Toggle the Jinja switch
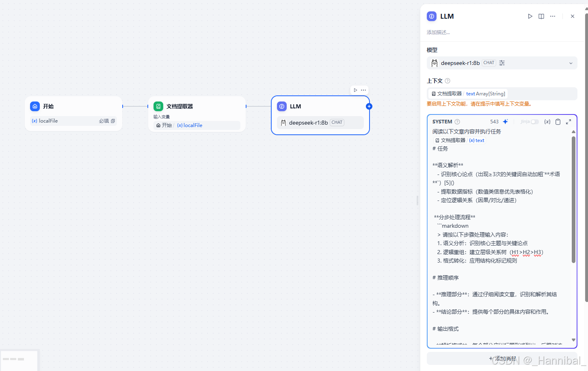Viewport: 588px width, 371px height. point(534,122)
